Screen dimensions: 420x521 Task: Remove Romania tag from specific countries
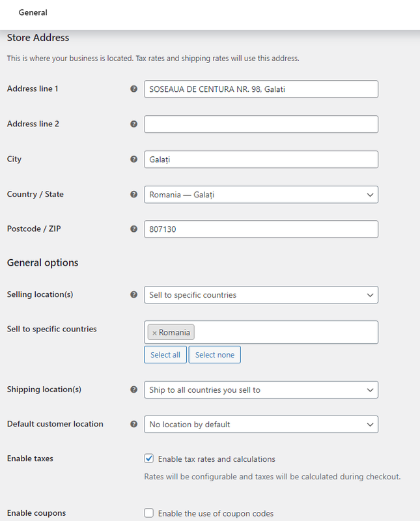[x=154, y=333]
